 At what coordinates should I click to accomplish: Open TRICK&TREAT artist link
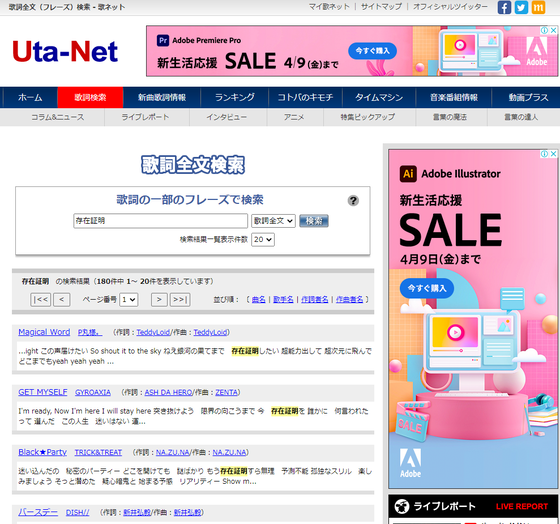coord(98,452)
